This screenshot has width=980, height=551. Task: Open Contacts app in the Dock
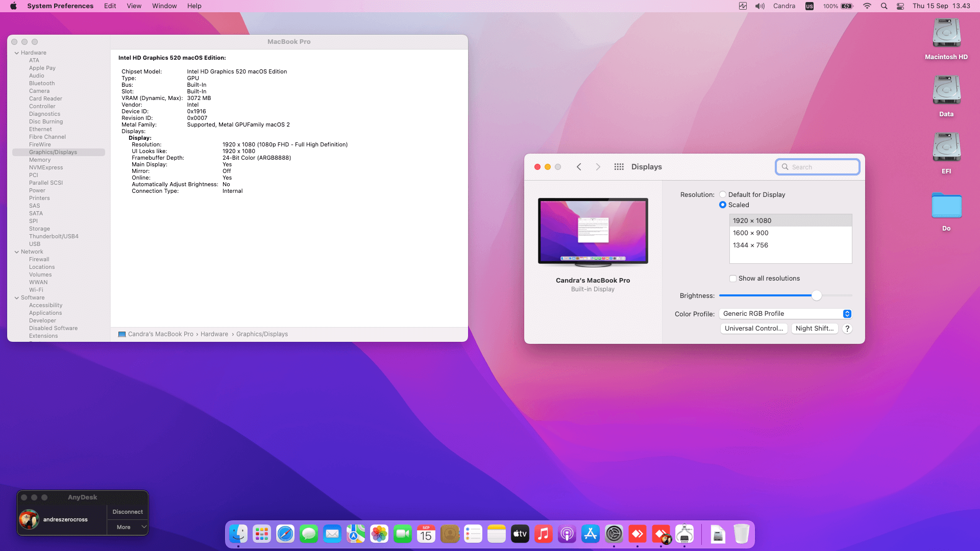point(450,534)
